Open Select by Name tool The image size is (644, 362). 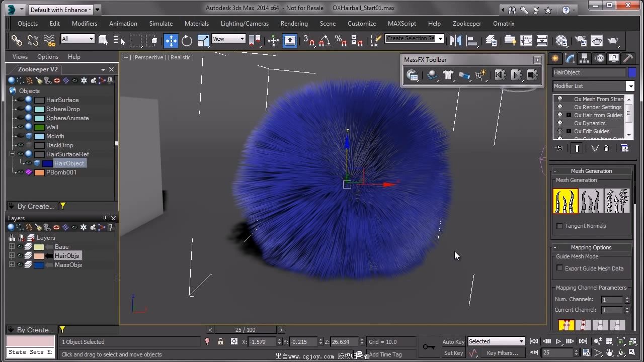coord(119,41)
